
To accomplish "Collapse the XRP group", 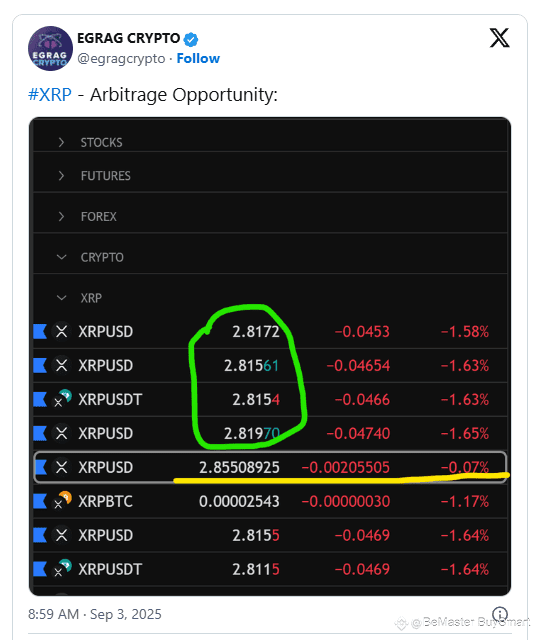I will (x=61, y=298).
